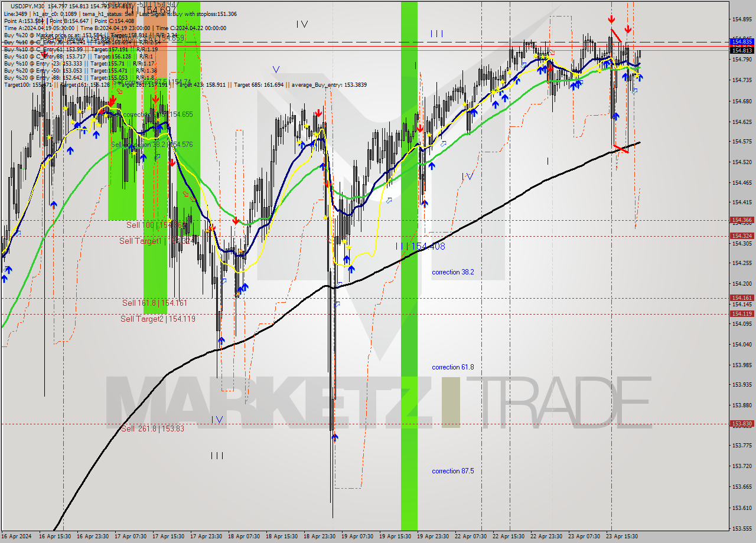
Task: Click the red 154.324 price tag
Action: point(742,235)
